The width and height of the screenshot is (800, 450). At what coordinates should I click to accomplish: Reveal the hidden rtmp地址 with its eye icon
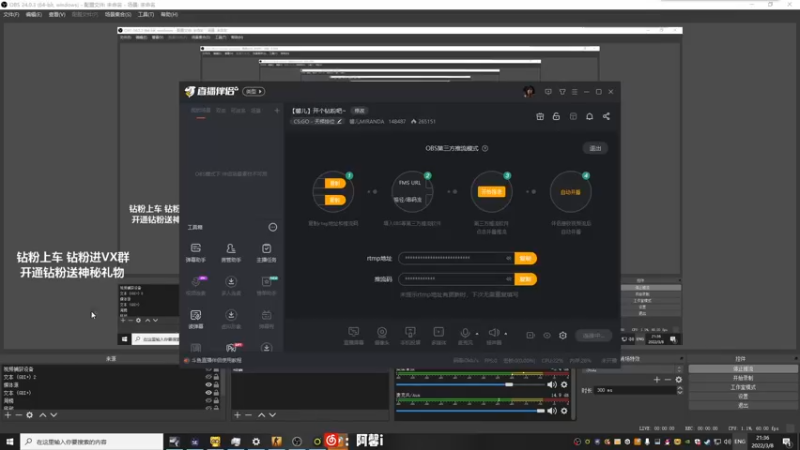pos(509,258)
